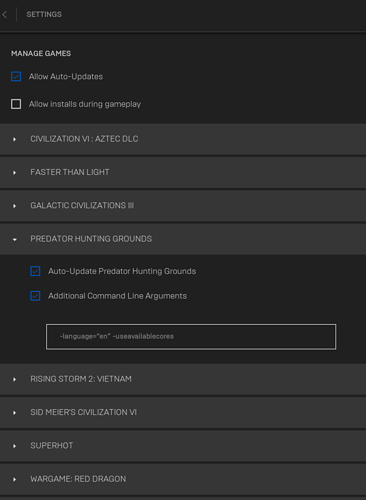Image resolution: width=366 pixels, height=500 pixels.
Task: Click the SETTINGS header title
Action: (44, 14)
